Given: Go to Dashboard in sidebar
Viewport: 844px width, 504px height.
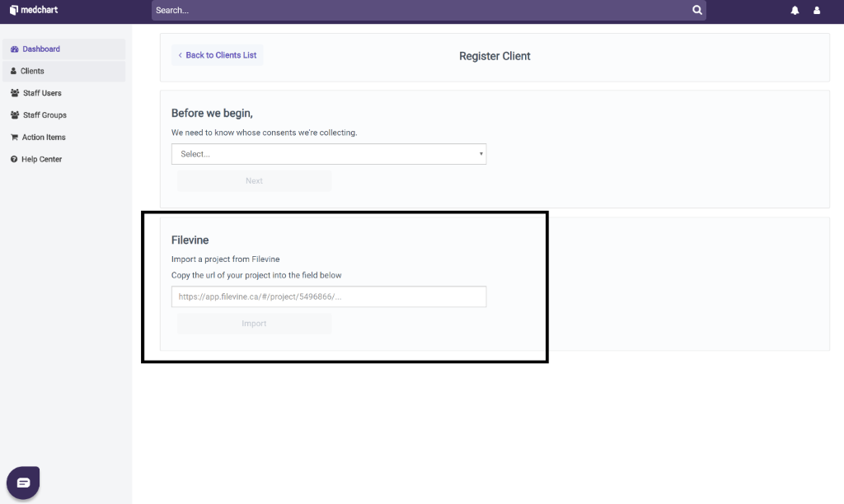Looking at the screenshot, I should [63, 49].
